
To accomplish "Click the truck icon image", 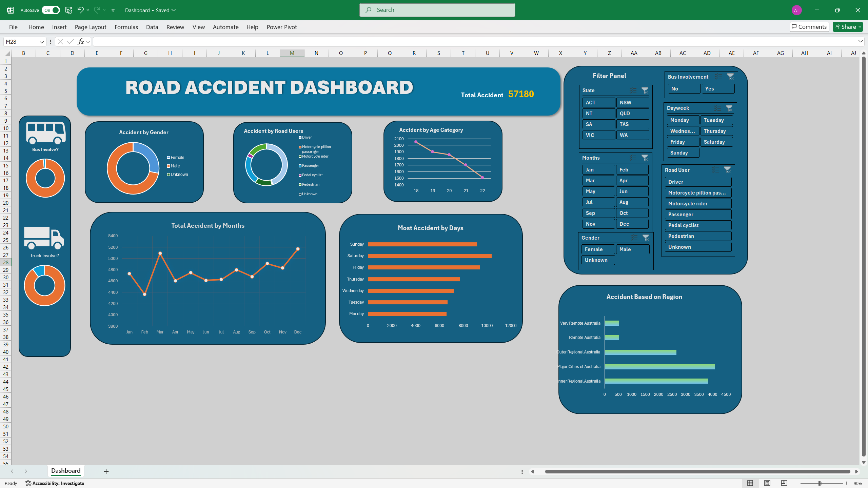I will pyautogui.click(x=44, y=238).
